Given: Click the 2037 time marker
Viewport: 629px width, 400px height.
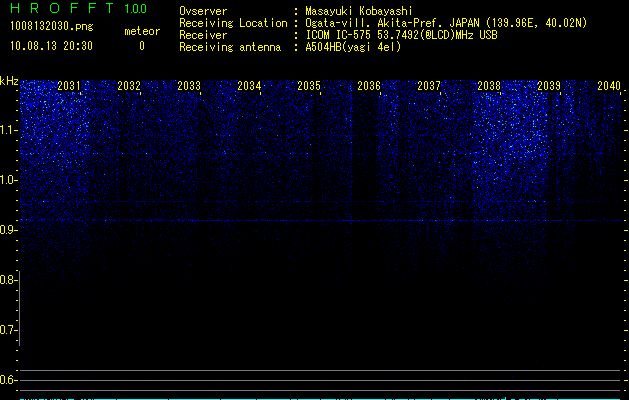Looking at the screenshot, I should tap(428, 86).
